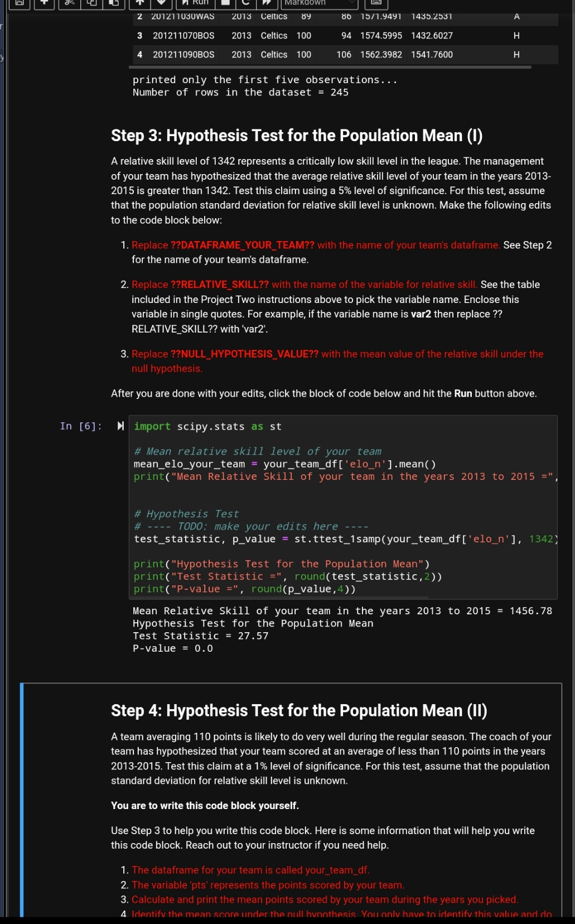Click the output line 'Number of rows in the dataset = 245'

click(x=240, y=93)
